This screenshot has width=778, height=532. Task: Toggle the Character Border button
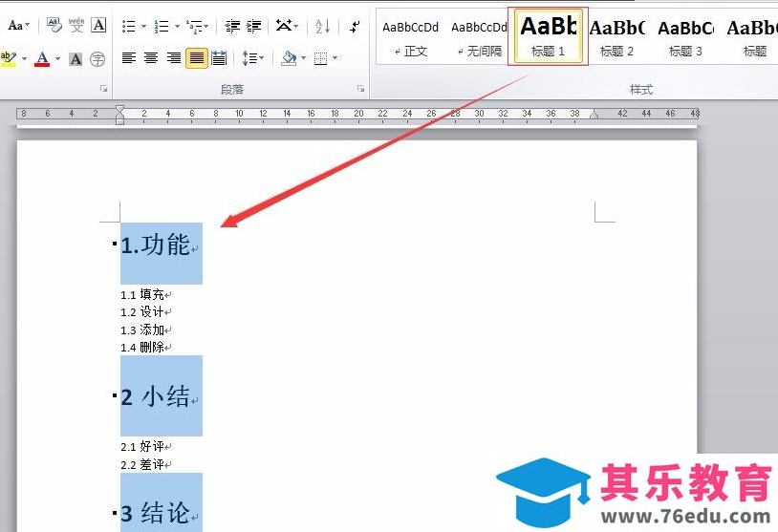[x=98, y=25]
